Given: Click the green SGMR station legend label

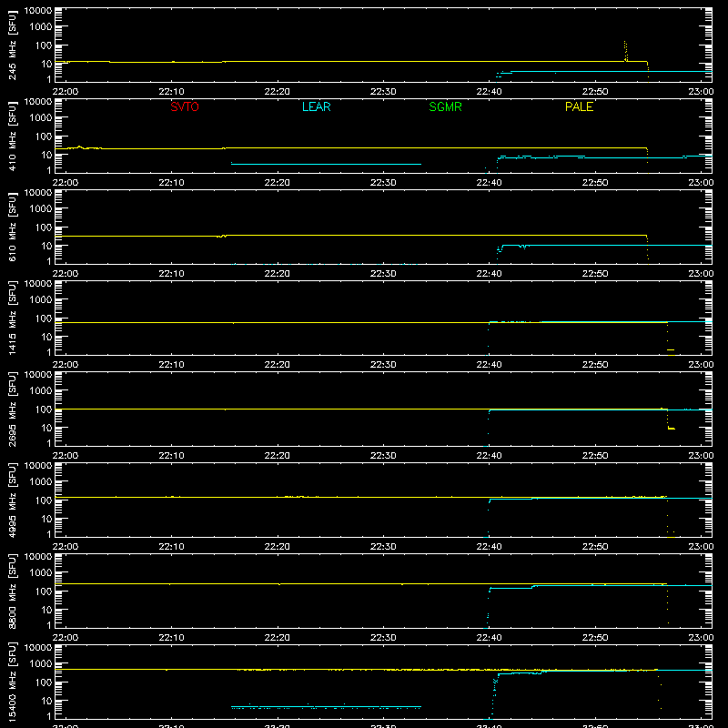Looking at the screenshot, I should pos(445,106).
